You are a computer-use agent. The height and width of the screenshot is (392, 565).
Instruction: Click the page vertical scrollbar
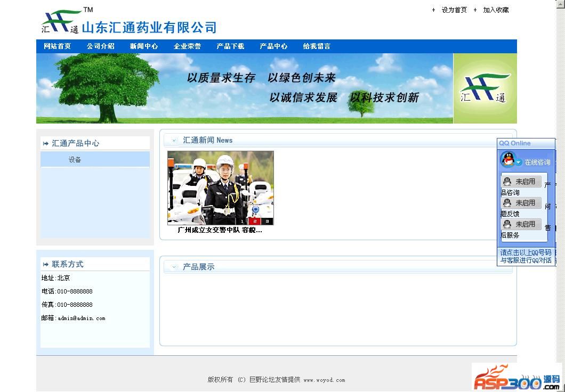click(x=560, y=196)
